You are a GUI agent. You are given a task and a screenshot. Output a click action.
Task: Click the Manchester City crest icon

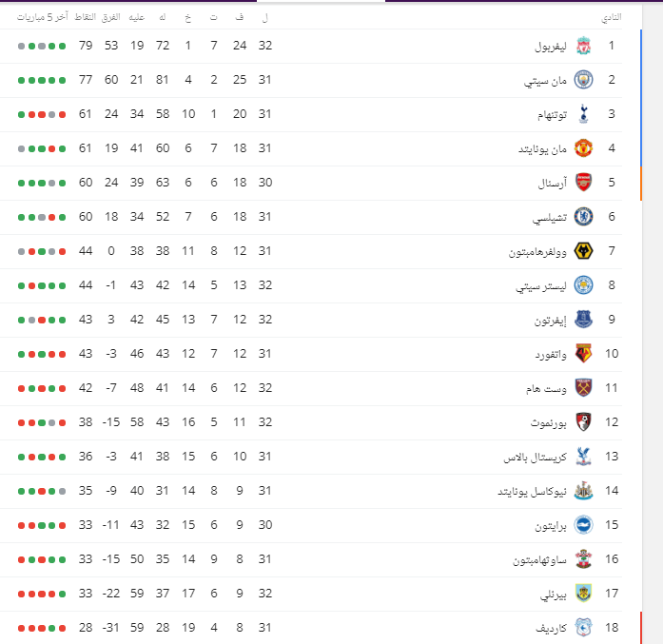pos(583,80)
